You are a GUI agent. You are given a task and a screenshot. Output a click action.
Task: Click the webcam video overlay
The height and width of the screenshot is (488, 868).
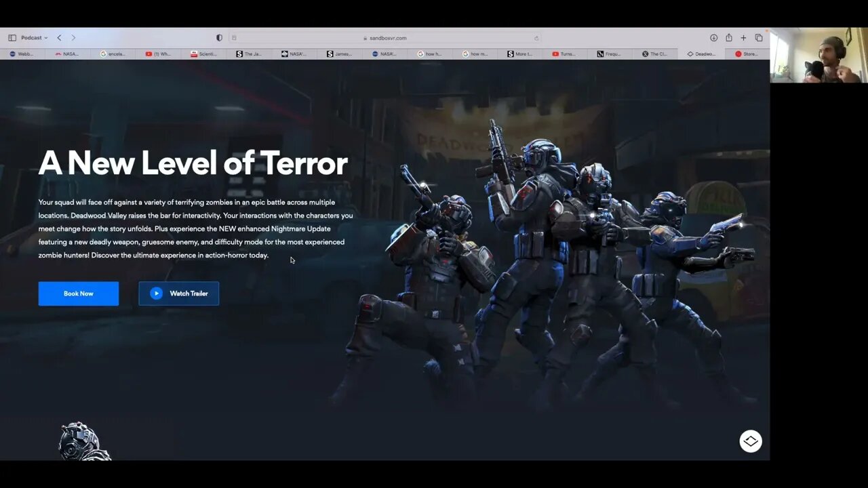point(819,56)
